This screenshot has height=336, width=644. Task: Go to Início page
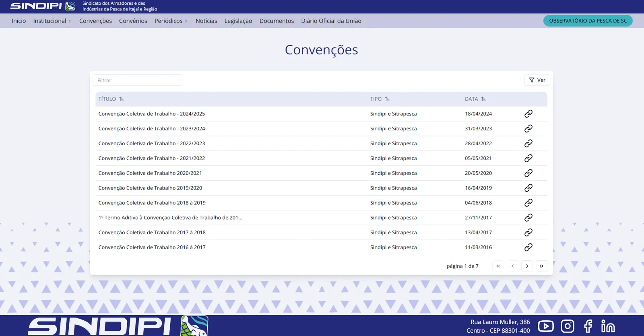click(19, 21)
